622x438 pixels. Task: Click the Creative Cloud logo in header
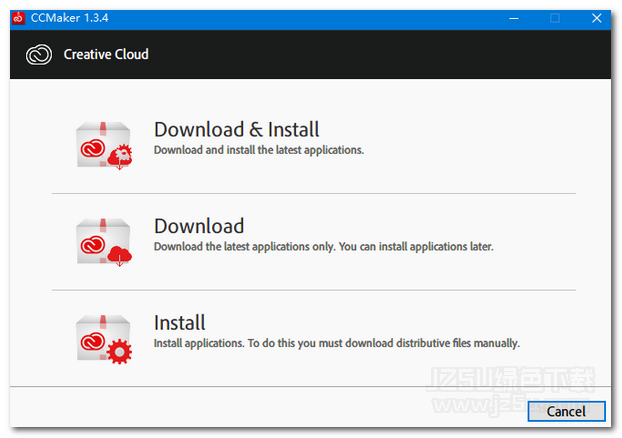coord(39,54)
